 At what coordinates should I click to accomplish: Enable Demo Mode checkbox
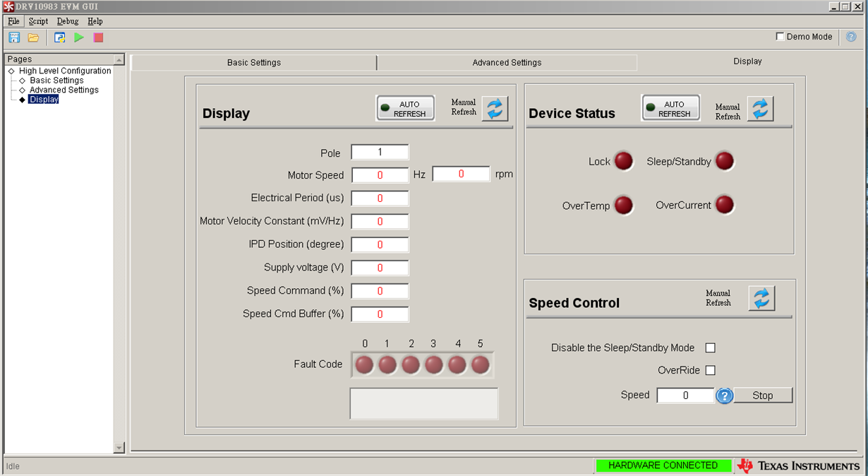click(x=780, y=37)
